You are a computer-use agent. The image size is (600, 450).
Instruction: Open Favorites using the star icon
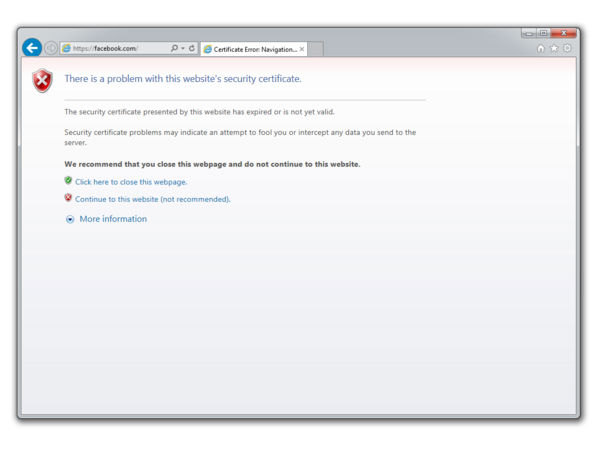pos(554,48)
